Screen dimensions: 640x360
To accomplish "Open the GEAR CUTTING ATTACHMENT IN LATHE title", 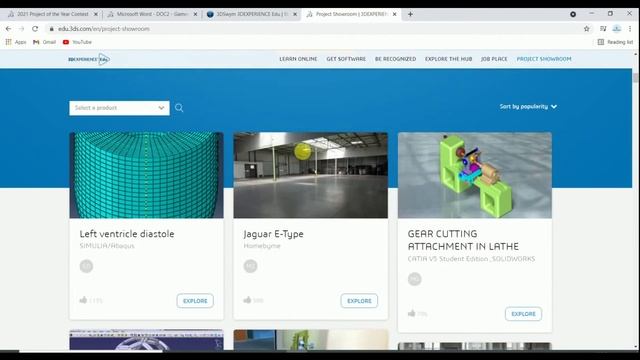I will coord(463,240).
